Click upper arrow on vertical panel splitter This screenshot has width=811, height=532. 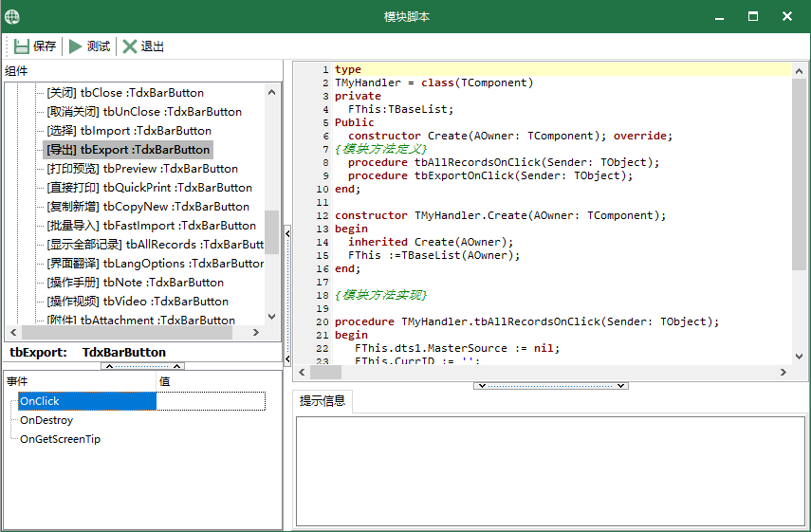click(x=287, y=233)
